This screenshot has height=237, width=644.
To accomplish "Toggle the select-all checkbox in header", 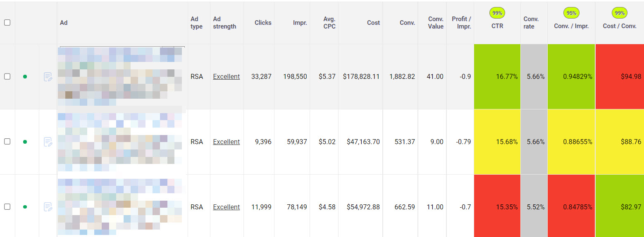I will [7, 23].
